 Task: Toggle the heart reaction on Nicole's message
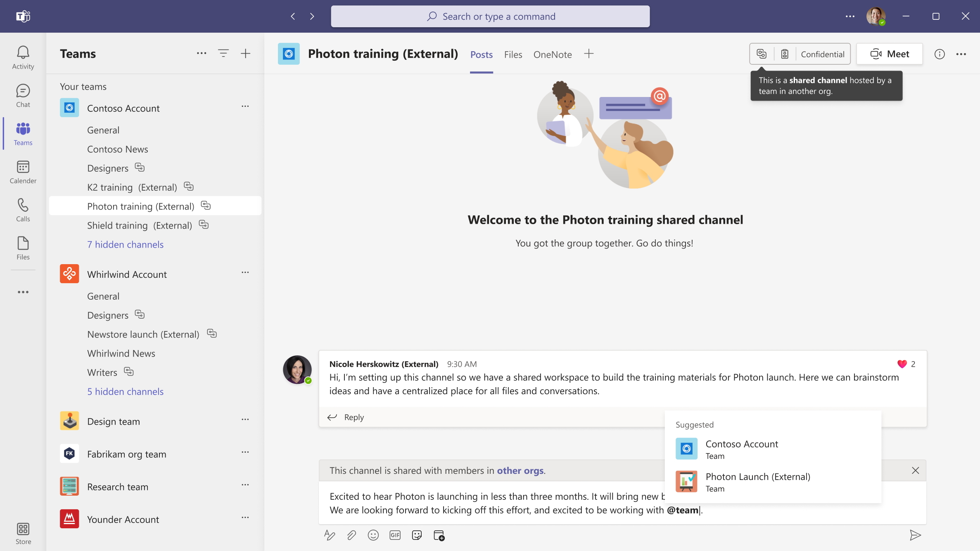click(x=901, y=364)
